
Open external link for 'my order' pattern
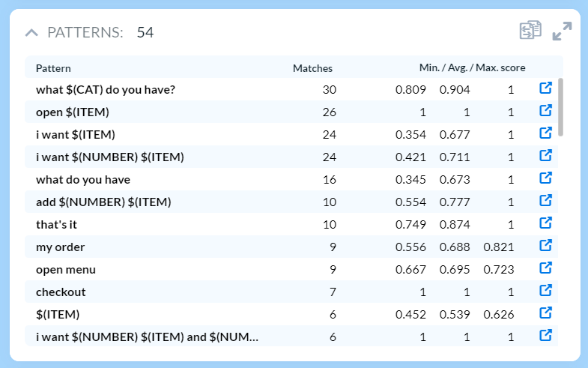(545, 246)
